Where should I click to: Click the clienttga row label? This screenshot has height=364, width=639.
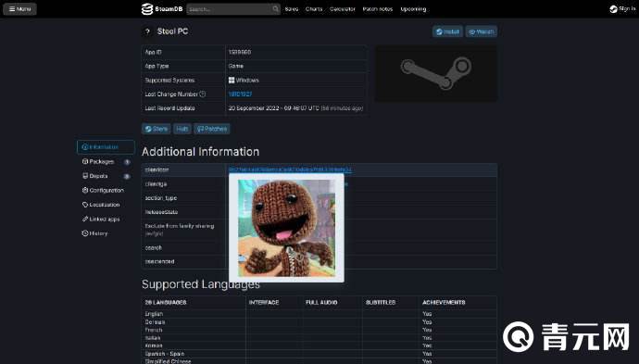click(x=156, y=184)
